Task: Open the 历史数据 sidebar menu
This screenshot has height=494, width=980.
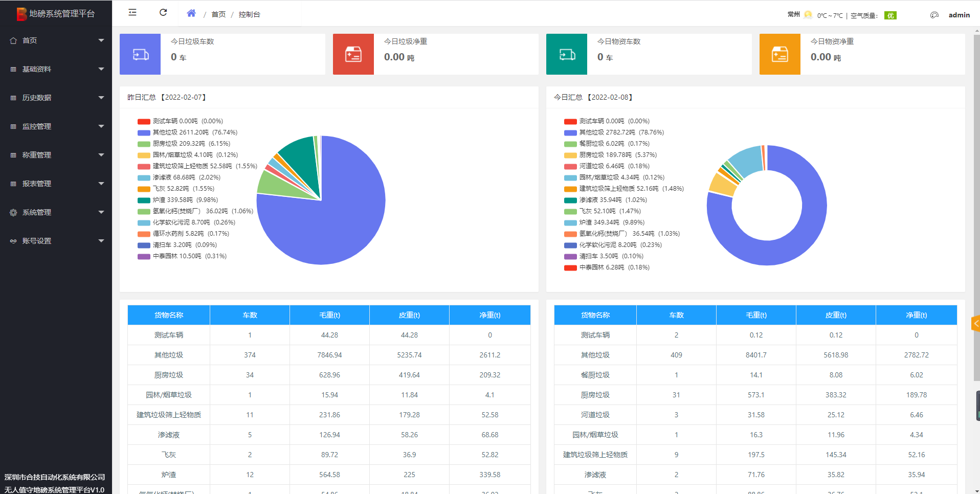Action: pyautogui.click(x=56, y=98)
